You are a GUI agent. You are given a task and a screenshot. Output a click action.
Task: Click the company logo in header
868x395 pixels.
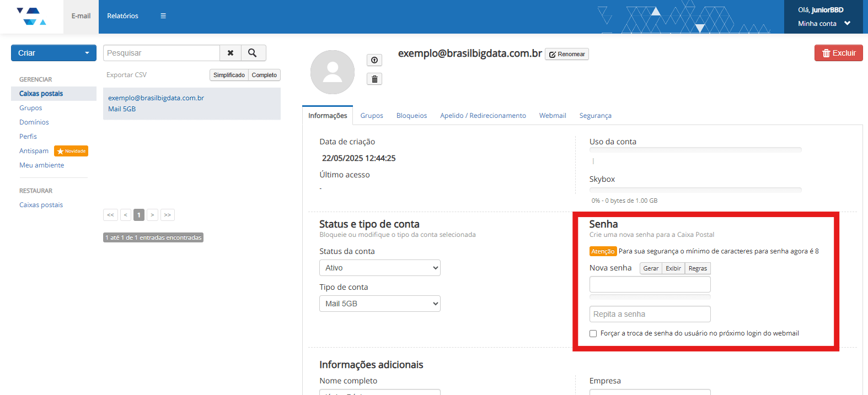click(31, 17)
